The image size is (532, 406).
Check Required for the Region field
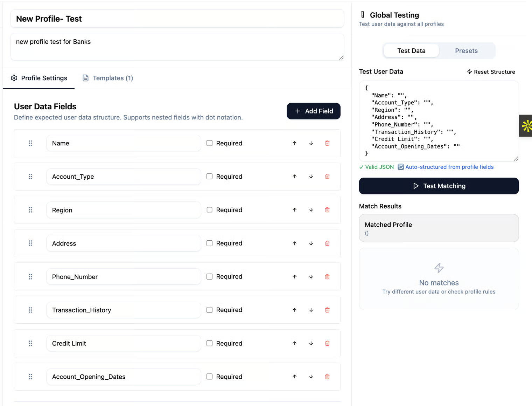210,210
